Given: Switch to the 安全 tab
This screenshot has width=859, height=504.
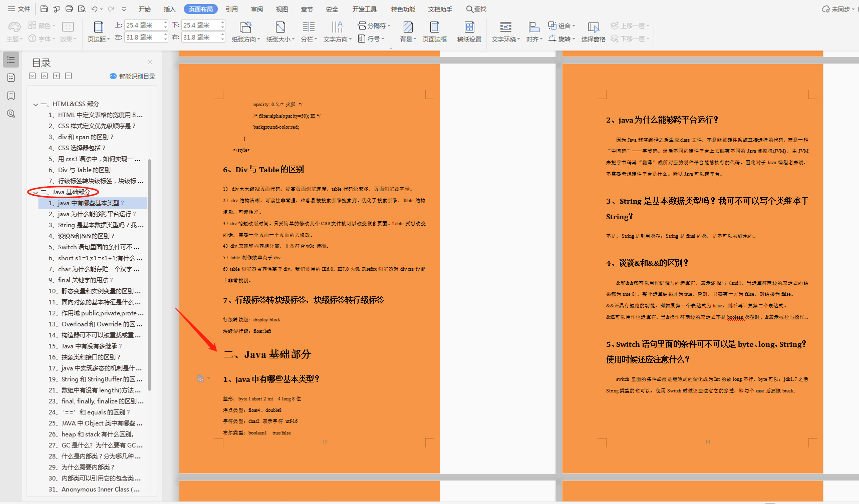Looking at the screenshot, I should (x=332, y=9).
